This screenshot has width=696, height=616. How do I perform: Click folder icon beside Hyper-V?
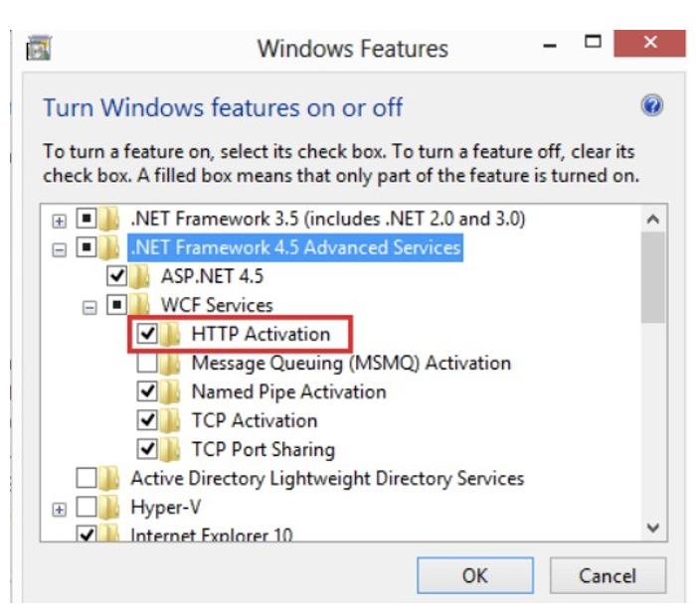click(109, 507)
